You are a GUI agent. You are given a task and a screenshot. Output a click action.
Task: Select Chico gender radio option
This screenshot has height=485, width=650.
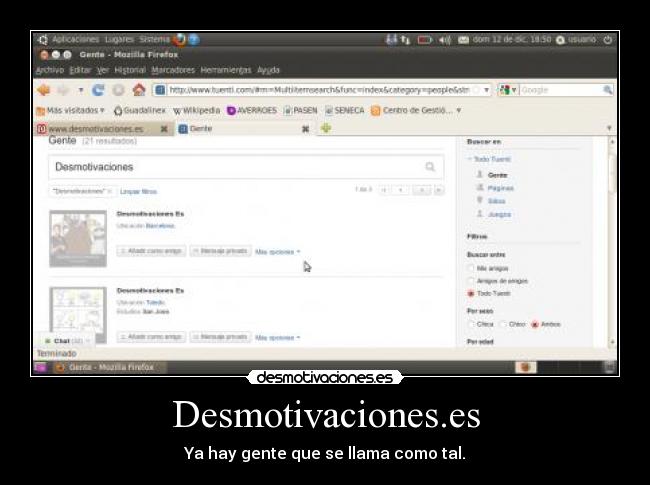[503, 324]
